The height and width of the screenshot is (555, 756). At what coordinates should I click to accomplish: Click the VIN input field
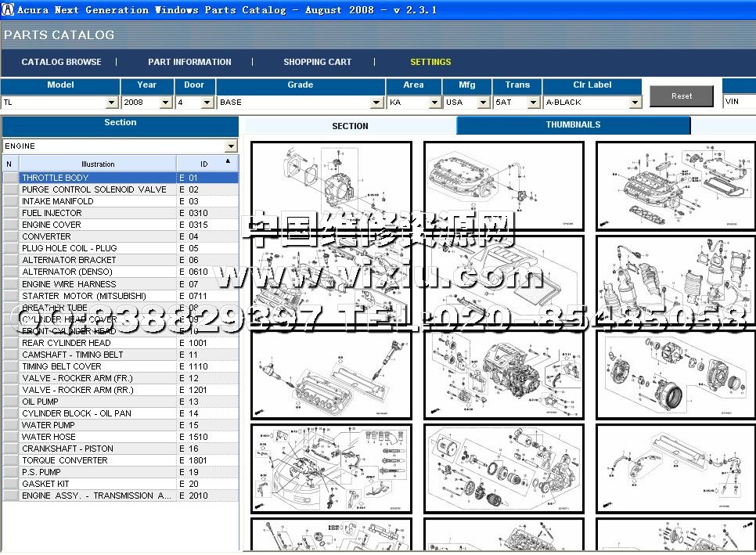point(740,102)
